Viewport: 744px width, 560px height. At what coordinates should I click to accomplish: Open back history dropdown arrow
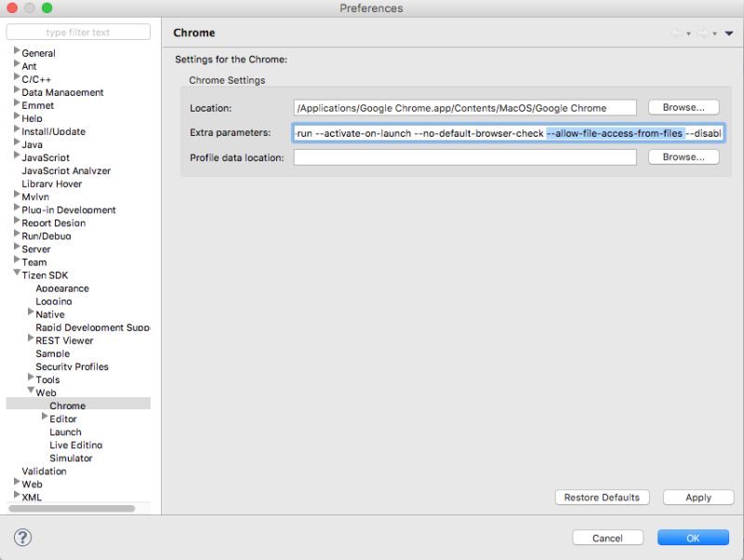point(688,33)
